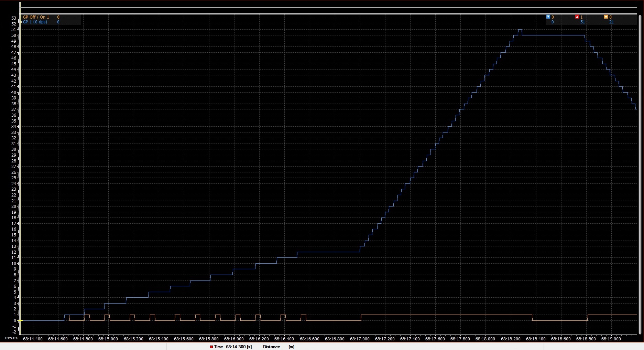Click the 12 label on Y axis
The image size is (644, 350).
[14, 252]
